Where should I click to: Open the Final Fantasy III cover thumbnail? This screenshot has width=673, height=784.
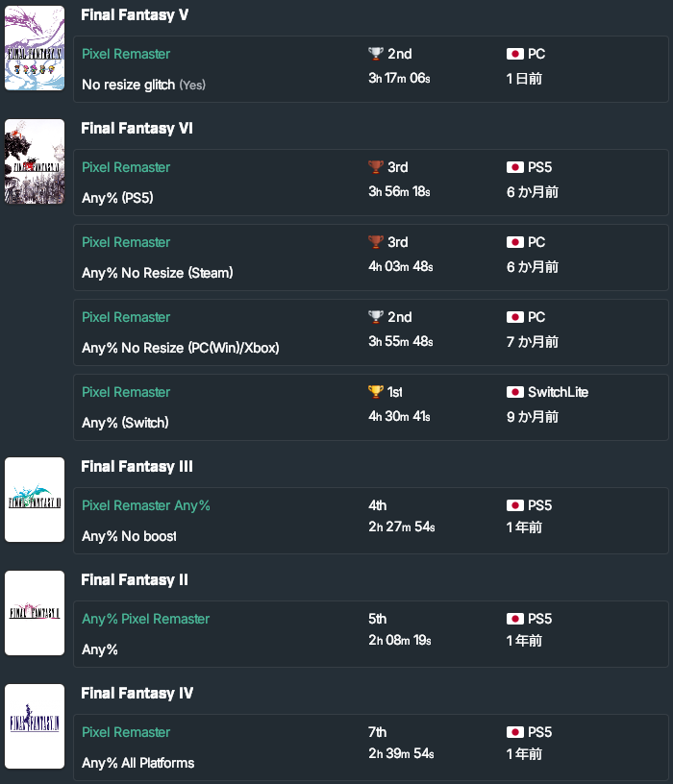(x=35, y=500)
